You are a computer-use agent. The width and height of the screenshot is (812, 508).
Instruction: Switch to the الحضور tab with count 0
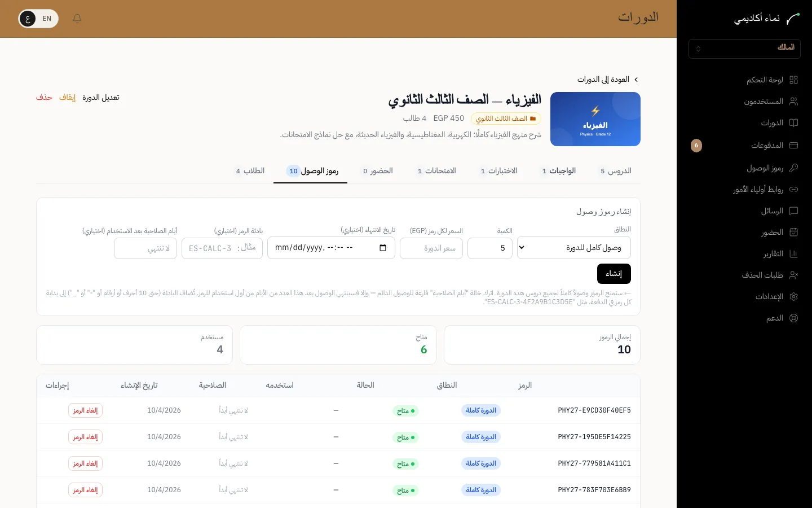click(378, 171)
